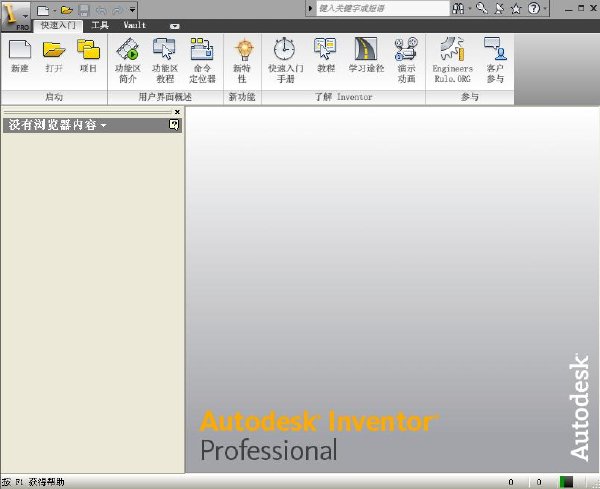Click the Communication Center satellite icon
This screenshot has height=489, width=600.
tap(499, 8)
